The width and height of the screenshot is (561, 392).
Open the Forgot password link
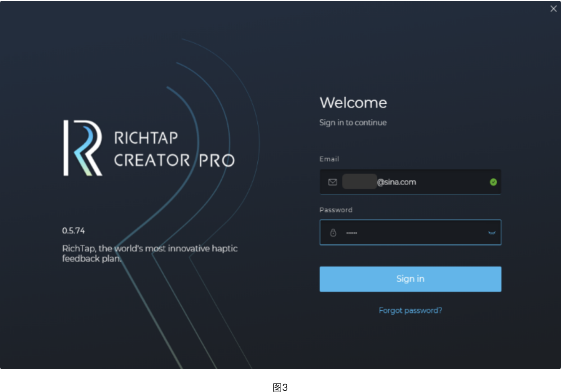[410, 310]
